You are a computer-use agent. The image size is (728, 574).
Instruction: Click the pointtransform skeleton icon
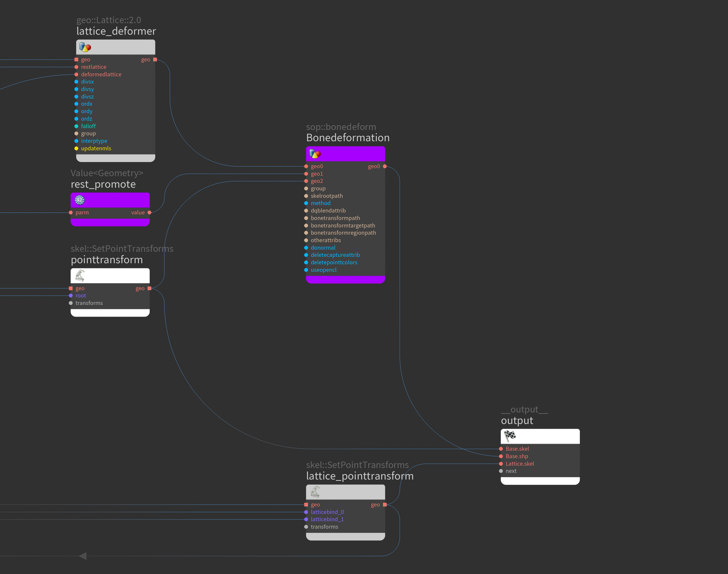click(80, 276)
